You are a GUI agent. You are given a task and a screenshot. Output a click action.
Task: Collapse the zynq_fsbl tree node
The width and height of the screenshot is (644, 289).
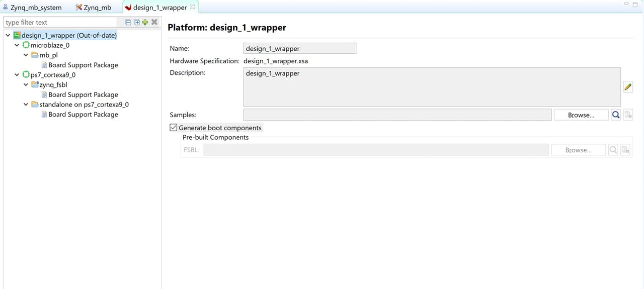pos(26,85)
